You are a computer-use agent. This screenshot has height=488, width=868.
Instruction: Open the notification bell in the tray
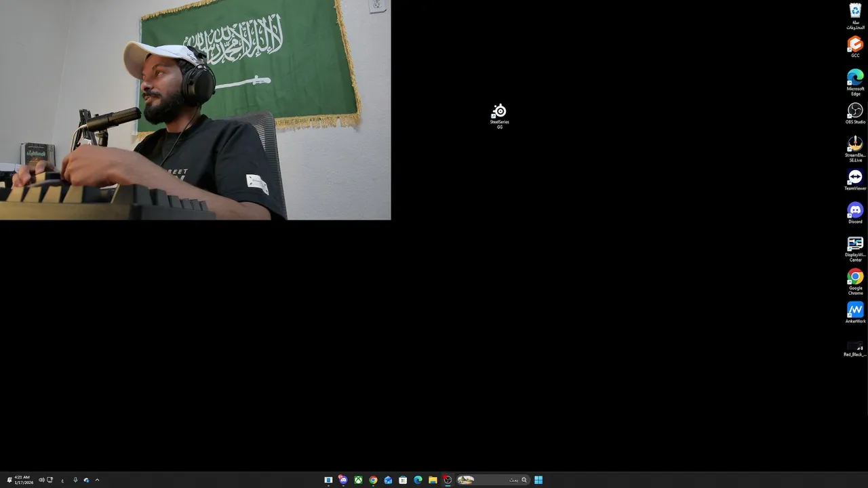pos(9,480)
